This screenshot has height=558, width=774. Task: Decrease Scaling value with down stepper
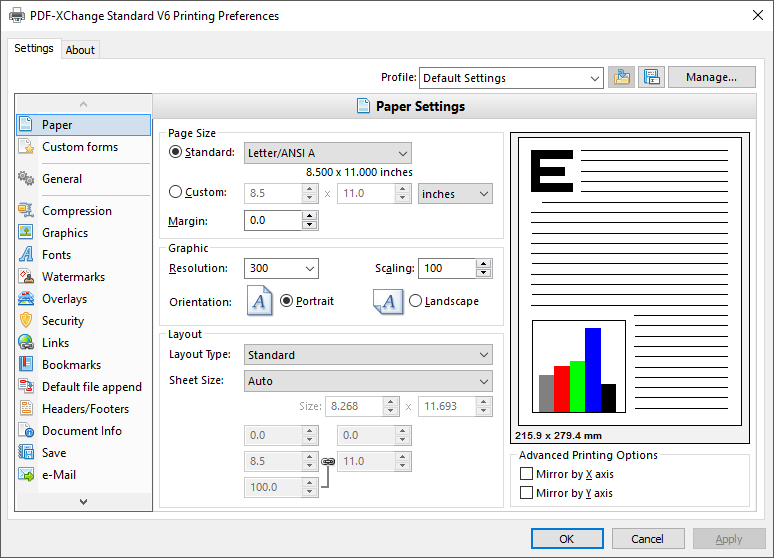coord(484,273)
